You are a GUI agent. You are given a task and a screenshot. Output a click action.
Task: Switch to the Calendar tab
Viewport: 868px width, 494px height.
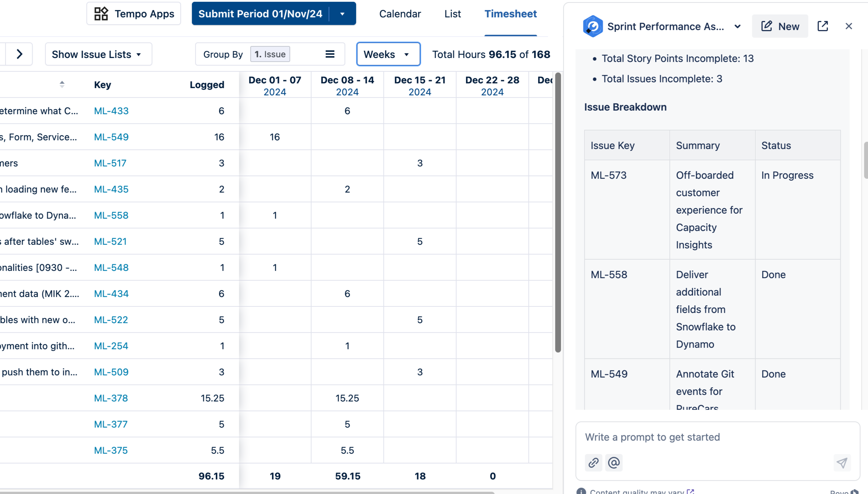click(400, 14)
